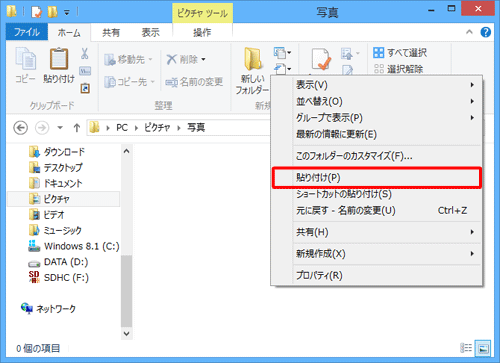Select SDHC (F:) card drive
Viewport: 500px width, 363px height.
[x=59, y=277]
